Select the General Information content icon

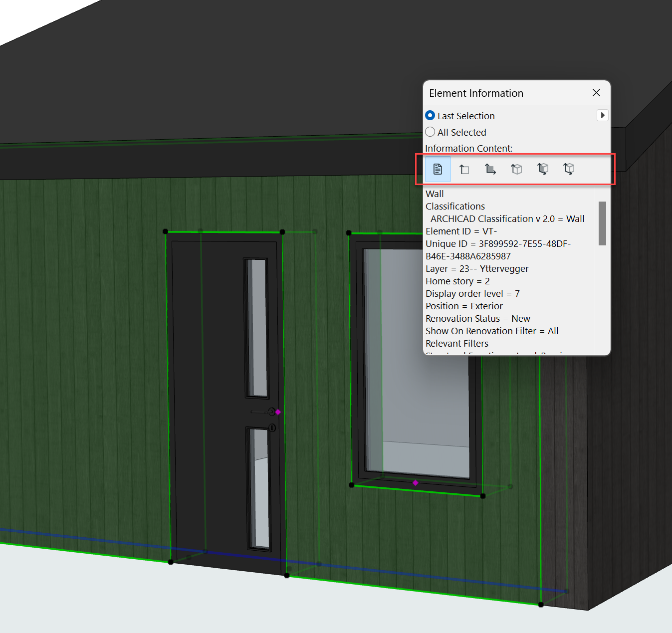438,169
